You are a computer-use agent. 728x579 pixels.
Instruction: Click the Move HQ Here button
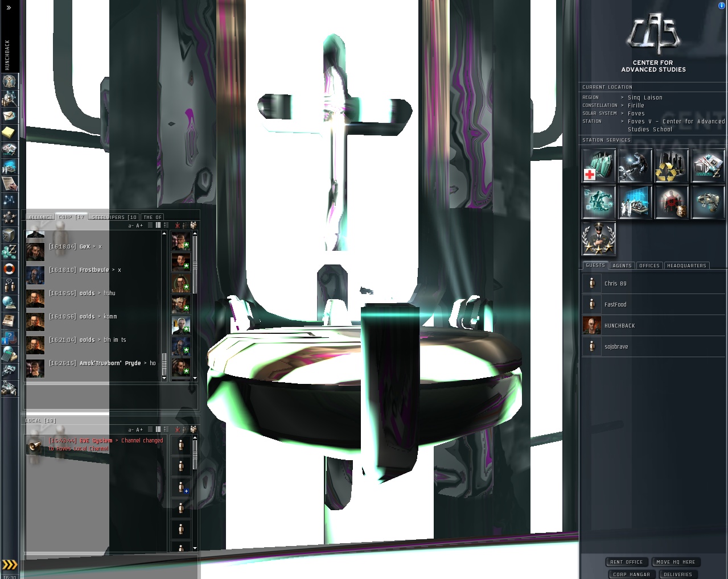pyautogui.click(x=676, y=562)
